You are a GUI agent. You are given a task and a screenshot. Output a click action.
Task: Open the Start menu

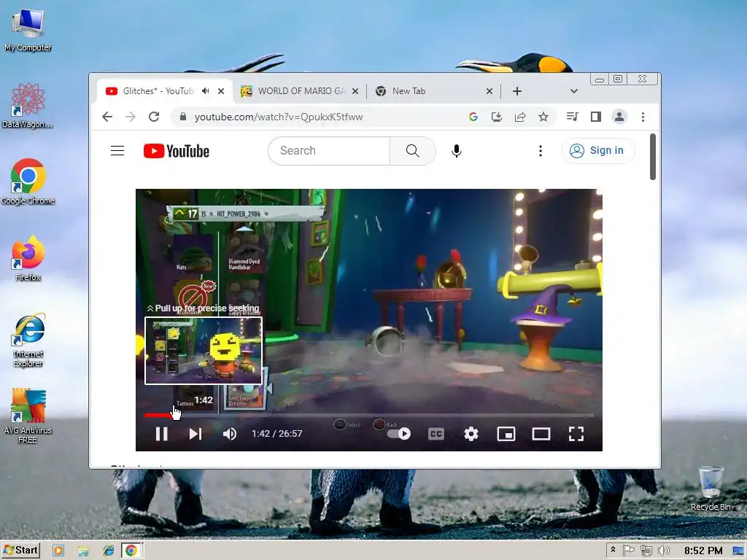click(20, 551)
